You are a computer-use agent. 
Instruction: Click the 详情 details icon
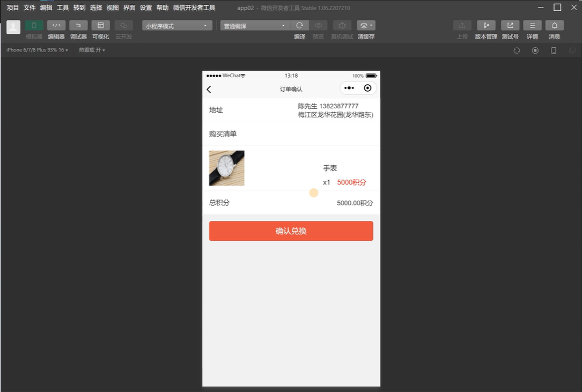click(x=532, y=26)
